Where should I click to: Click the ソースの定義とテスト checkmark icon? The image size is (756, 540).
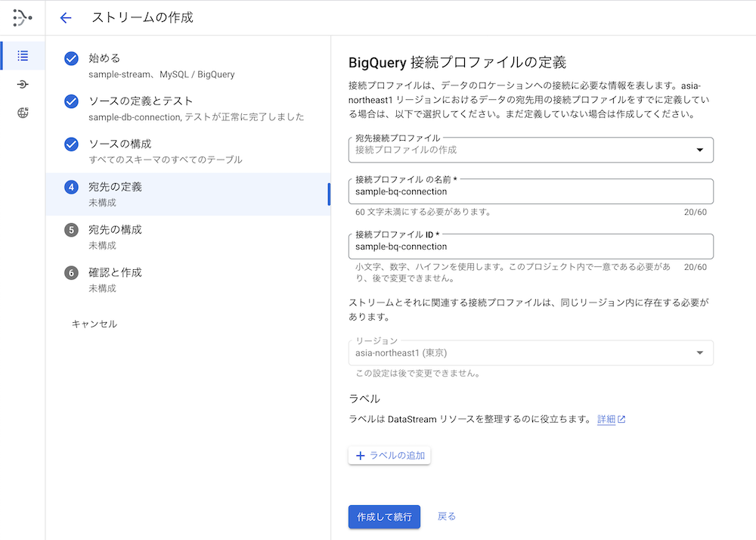tap(71, 101)
